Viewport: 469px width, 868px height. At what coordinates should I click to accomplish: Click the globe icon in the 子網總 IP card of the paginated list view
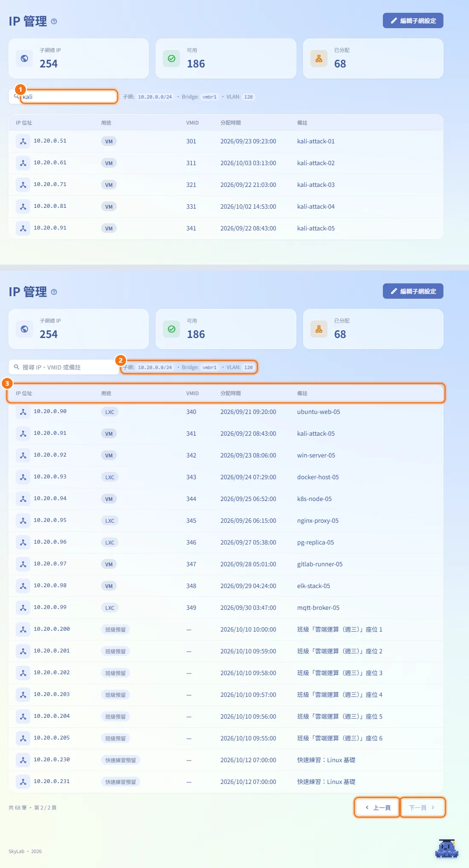[x=24, y=329]
